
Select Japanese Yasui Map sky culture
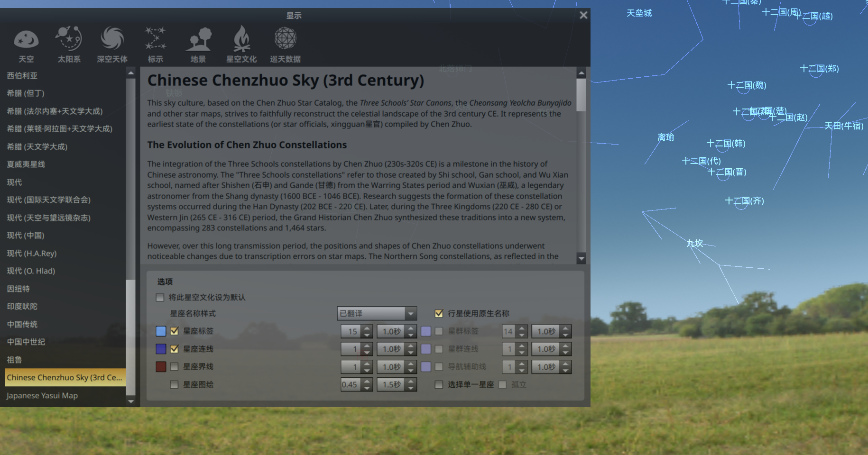coord(65,395)
